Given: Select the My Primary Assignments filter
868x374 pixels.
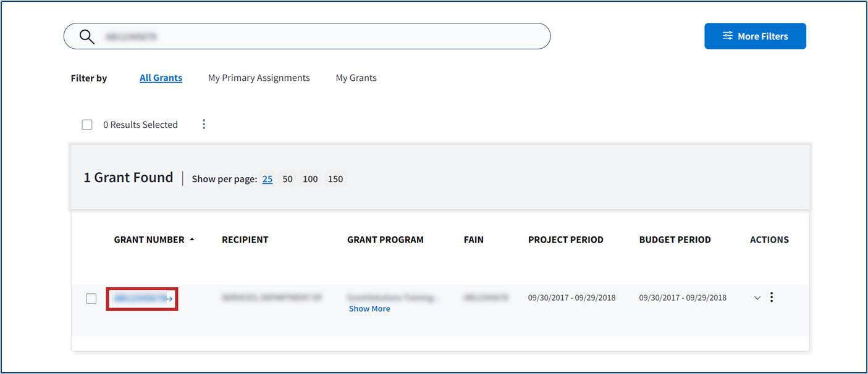Looking at the screenshot, I should coord(259,78).
